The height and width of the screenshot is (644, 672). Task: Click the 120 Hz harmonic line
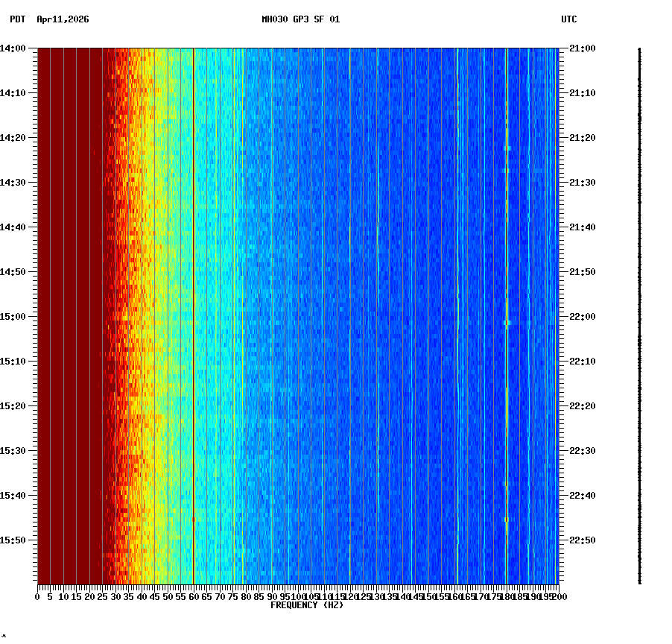tap(349, 313)
